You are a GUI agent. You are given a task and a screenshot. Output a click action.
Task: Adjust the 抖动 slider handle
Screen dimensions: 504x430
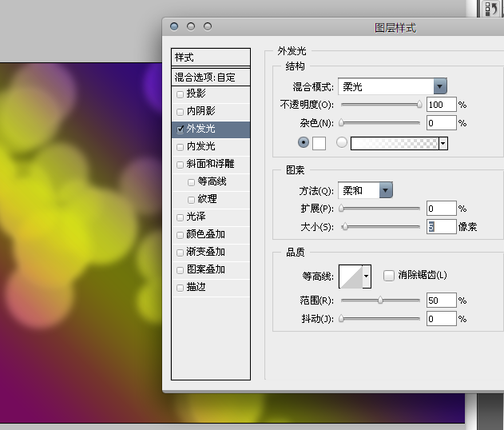tap(341, 318)
